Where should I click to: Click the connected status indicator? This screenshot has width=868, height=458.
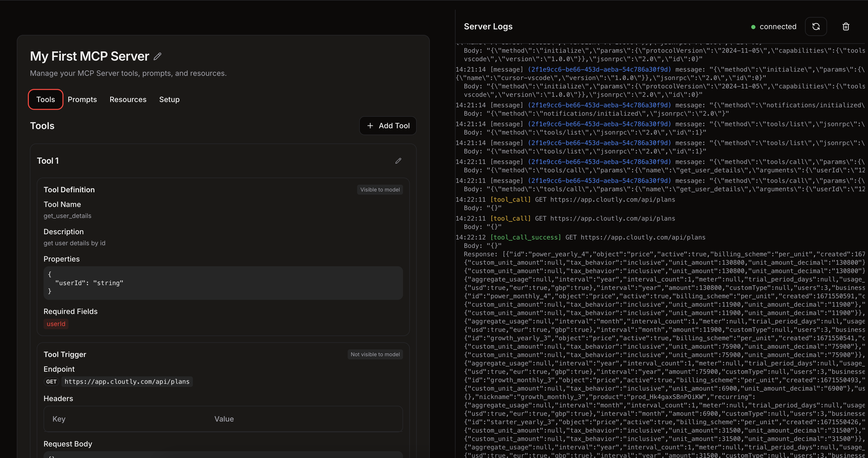point(774,26)
